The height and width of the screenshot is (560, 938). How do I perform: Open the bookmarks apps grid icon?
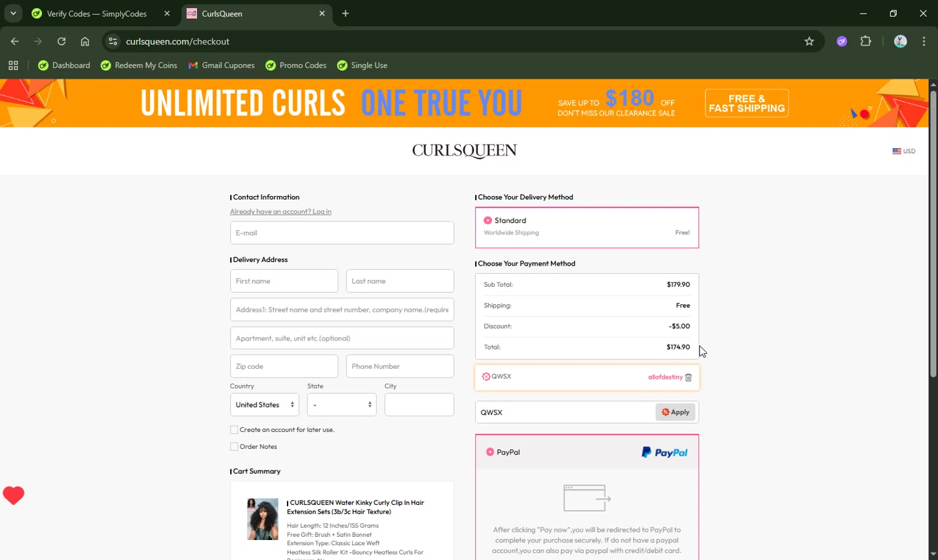point(13,65)
